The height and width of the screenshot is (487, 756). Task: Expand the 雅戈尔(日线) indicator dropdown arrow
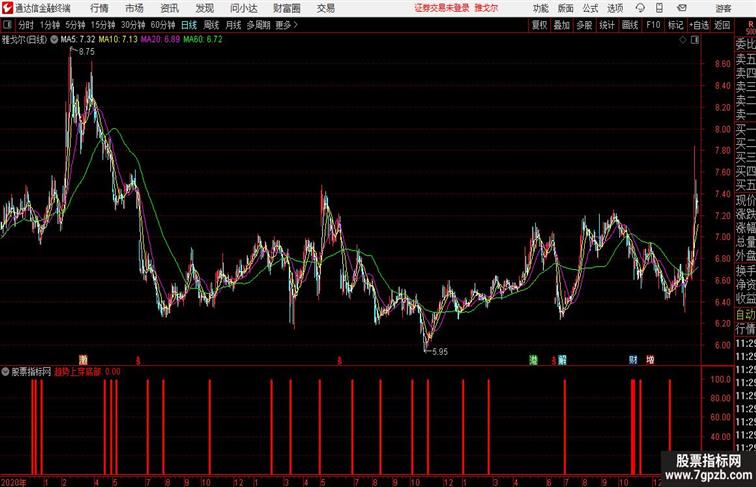[54, 40]
